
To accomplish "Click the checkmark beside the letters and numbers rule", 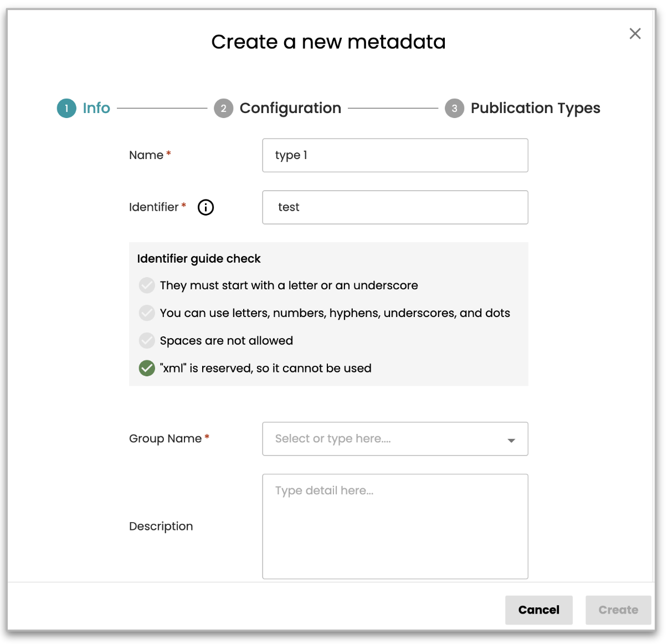I will (147, 313).
